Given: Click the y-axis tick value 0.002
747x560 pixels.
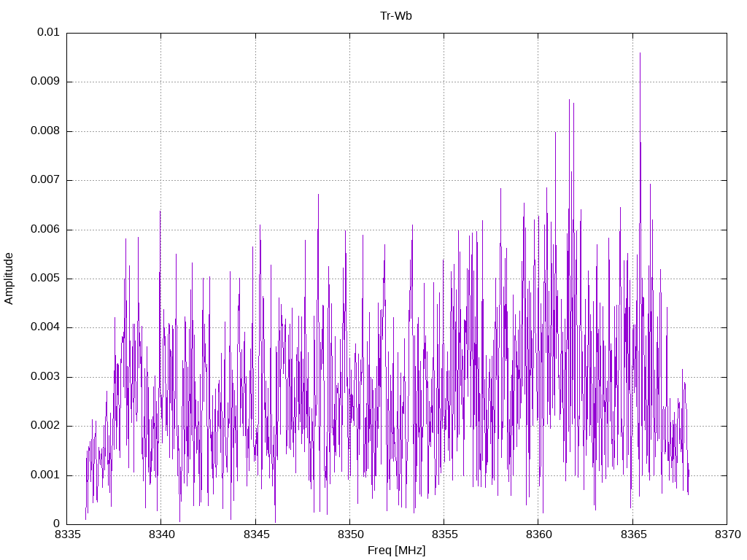Looking at the screenshot, I should click(x=45, y=426).
